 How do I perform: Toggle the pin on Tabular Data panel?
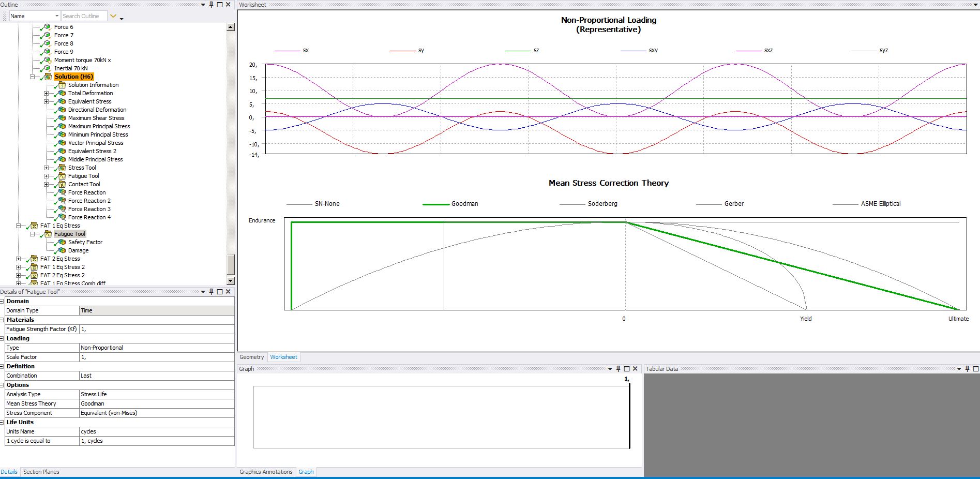967,369
